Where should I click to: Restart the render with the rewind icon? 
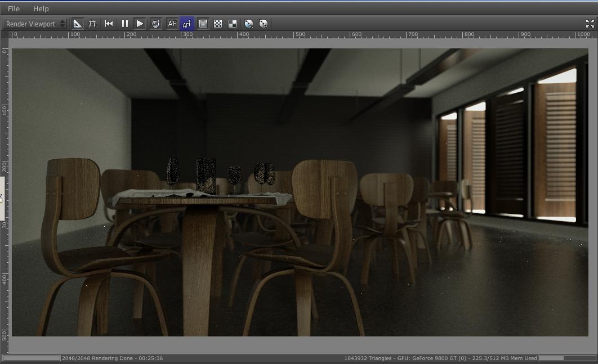point(109,24)
